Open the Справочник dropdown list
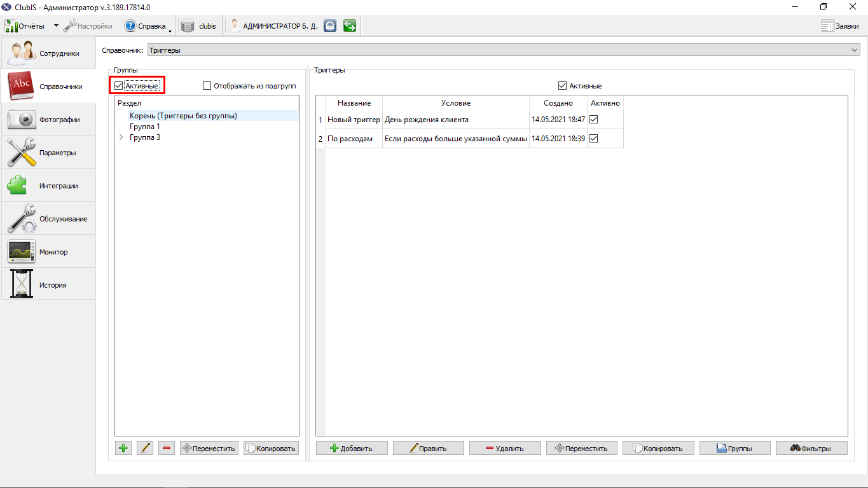This screenshot has height=488, width=868. [x=503, y=50]
